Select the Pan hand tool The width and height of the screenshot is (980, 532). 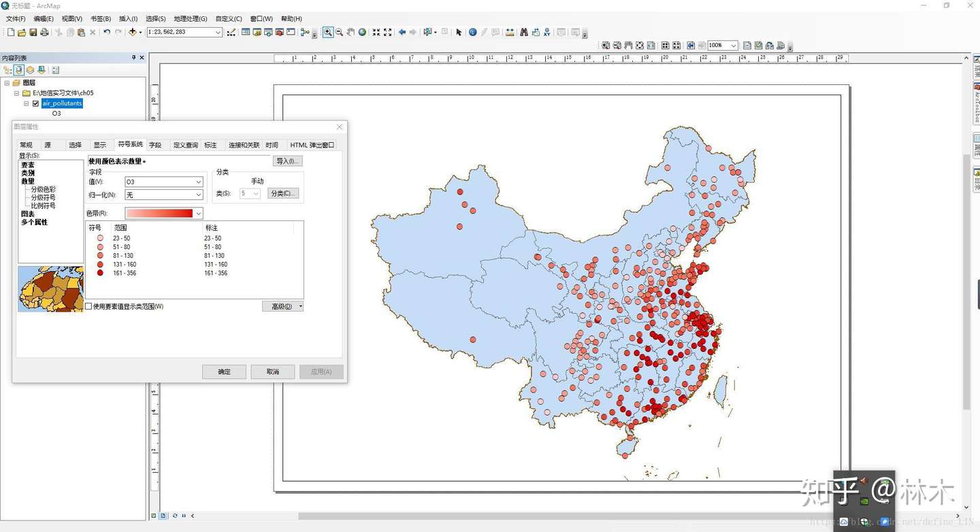pos(350,32)
